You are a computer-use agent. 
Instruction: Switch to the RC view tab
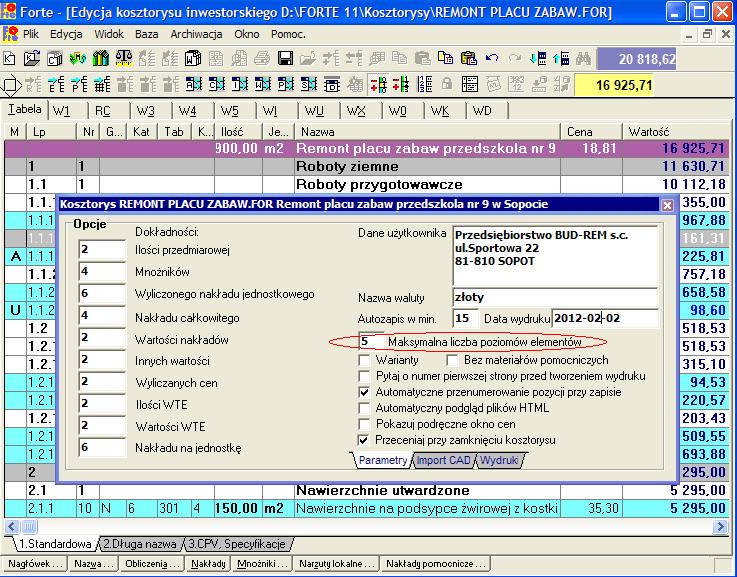tap(103, 111)
